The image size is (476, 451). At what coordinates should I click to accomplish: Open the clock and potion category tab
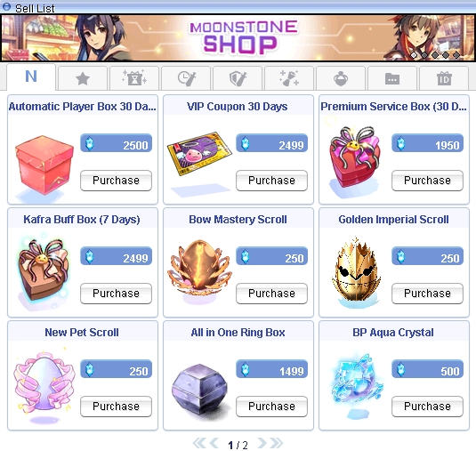click(x=186, y=78)
